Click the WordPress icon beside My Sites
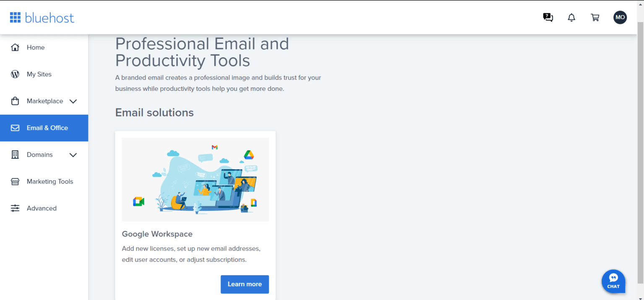644x300 pixels. [x=15, y=74]
